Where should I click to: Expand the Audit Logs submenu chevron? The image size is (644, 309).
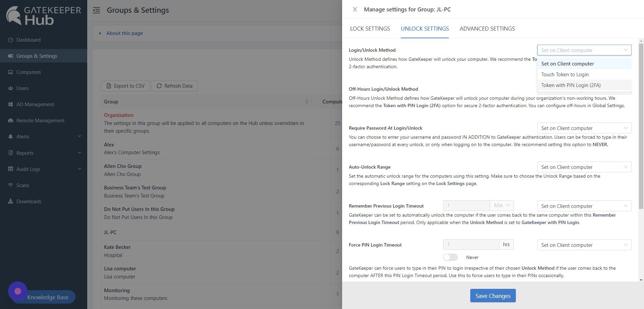(79, 169)
